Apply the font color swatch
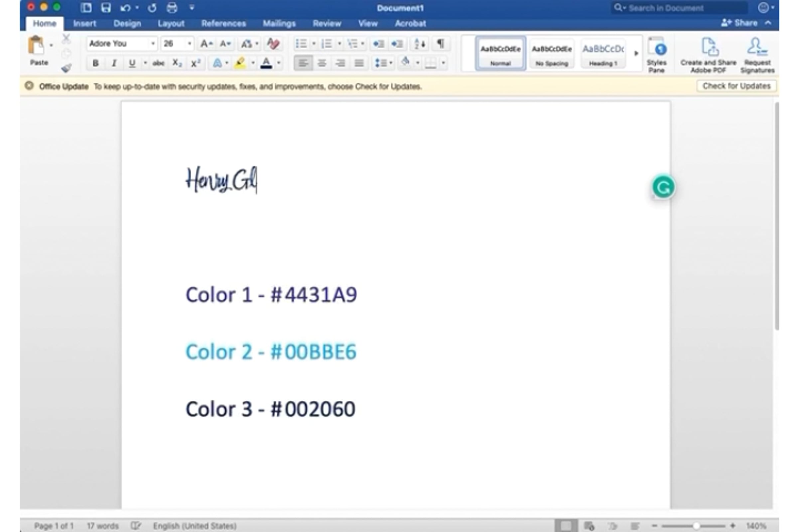 (266, 63)
